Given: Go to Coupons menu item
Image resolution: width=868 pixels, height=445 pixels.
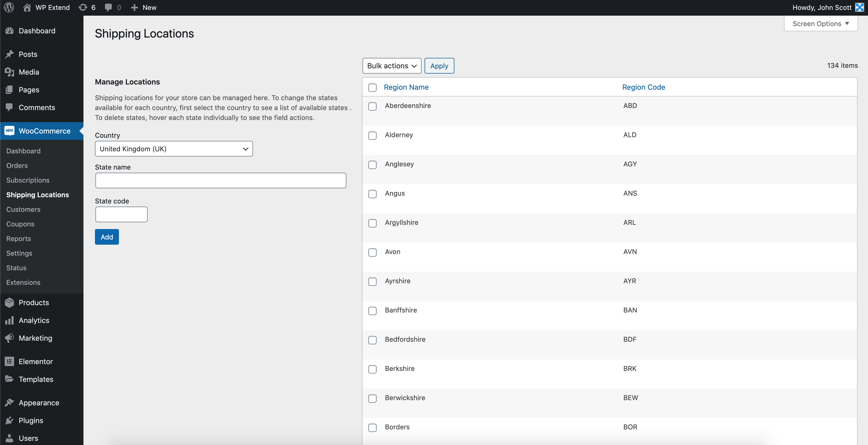Looking at the screenshot, I should (x=20, y=224).
